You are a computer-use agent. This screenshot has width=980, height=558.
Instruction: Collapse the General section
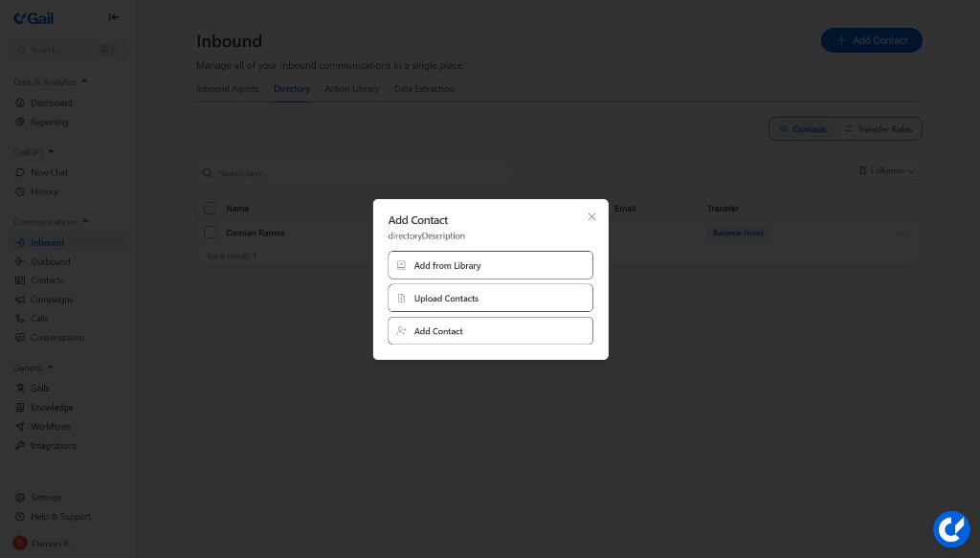(50, 368)
